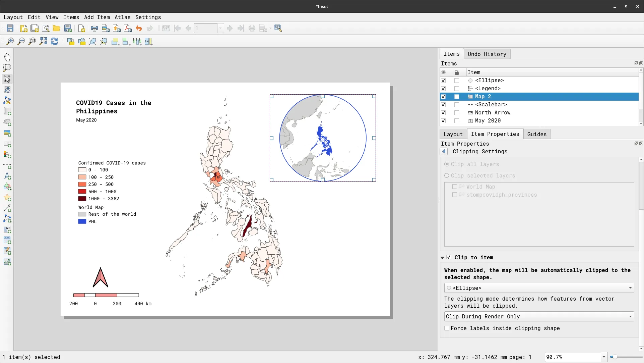This screenshot has height=363, width=644.
Task: Export the layout as PDF
Action: (x=128, y=28)
